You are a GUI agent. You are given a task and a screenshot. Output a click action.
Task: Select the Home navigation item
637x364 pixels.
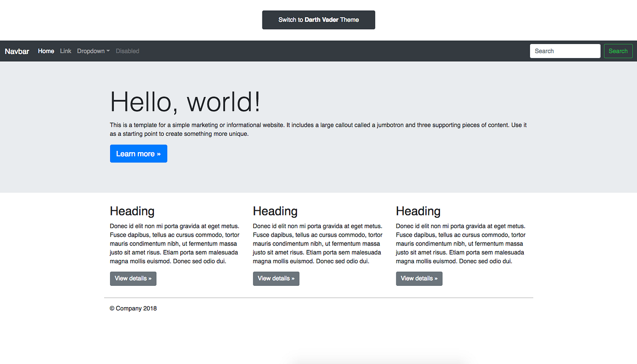[45, 51]
